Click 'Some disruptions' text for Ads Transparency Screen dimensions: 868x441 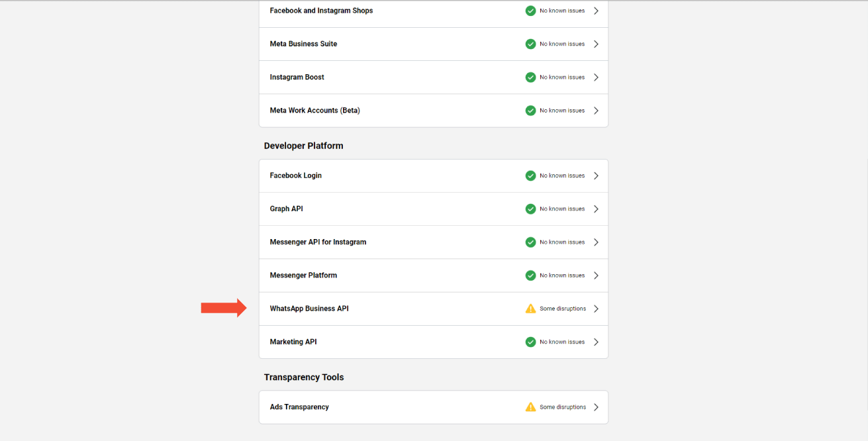coord(563,407)
